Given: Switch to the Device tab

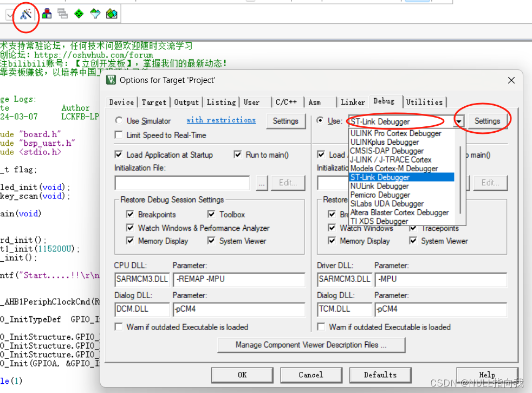Looking at the screenshot, I should pyautogui.click(x=121, y=102).
